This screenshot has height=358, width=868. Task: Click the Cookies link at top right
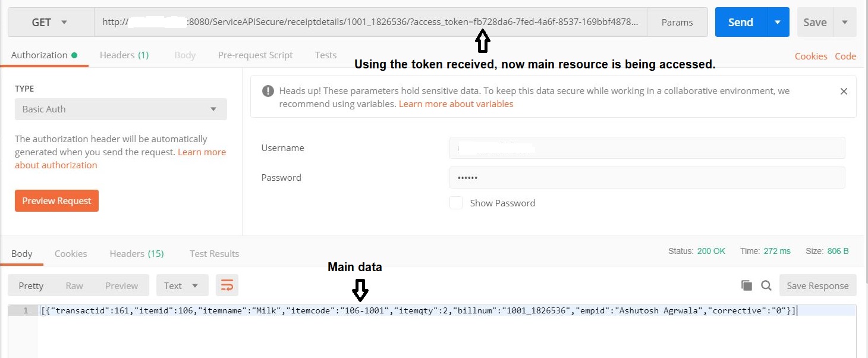tap(811, 56)
